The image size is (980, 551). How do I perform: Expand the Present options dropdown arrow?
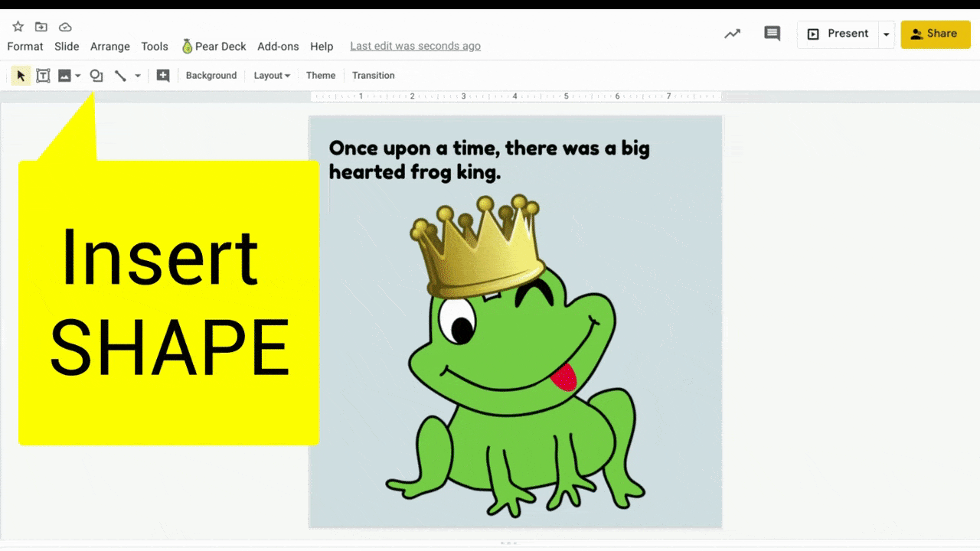(887, 34)
